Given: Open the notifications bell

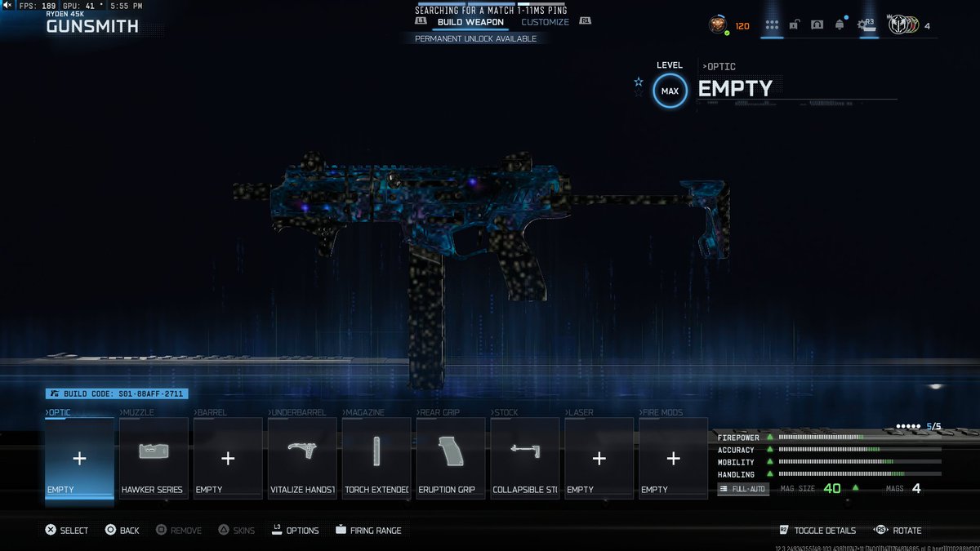Looking at the screenshot, I should (840, 25).
